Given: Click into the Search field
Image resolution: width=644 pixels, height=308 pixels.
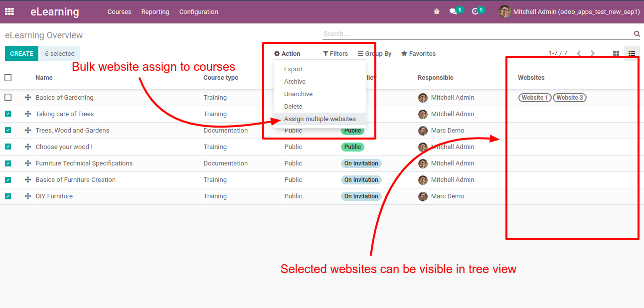Looking at the screenshot, I should (x=474, y=34).
